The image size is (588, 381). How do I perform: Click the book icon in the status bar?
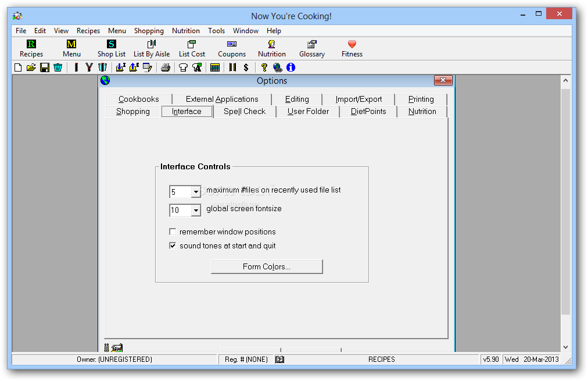[x=279, y=359]
